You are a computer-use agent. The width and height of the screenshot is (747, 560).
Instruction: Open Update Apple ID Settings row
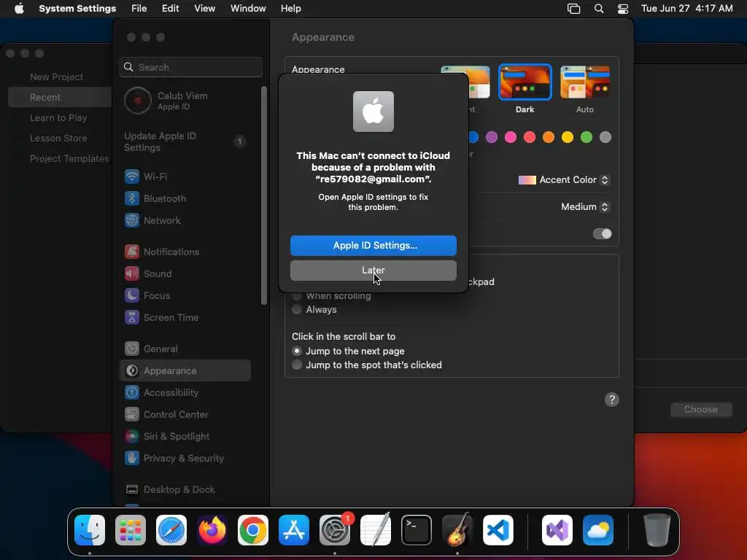185,142
